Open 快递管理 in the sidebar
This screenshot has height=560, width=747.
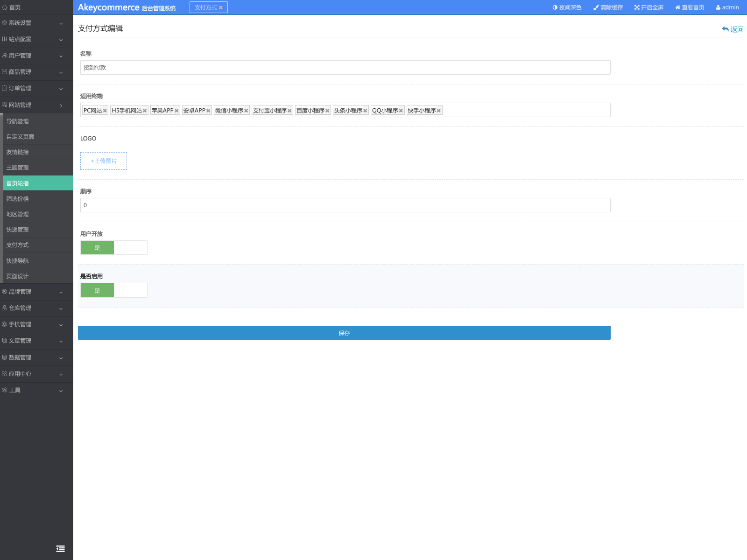point(18,230)
